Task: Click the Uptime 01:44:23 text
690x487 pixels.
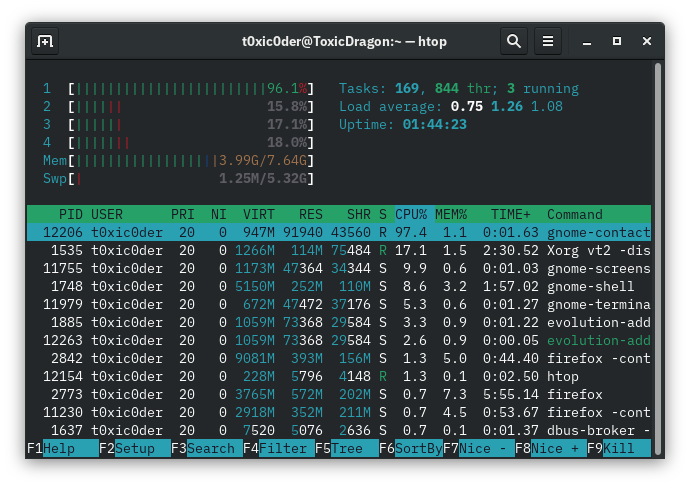Action: click(x=403, y=124)
